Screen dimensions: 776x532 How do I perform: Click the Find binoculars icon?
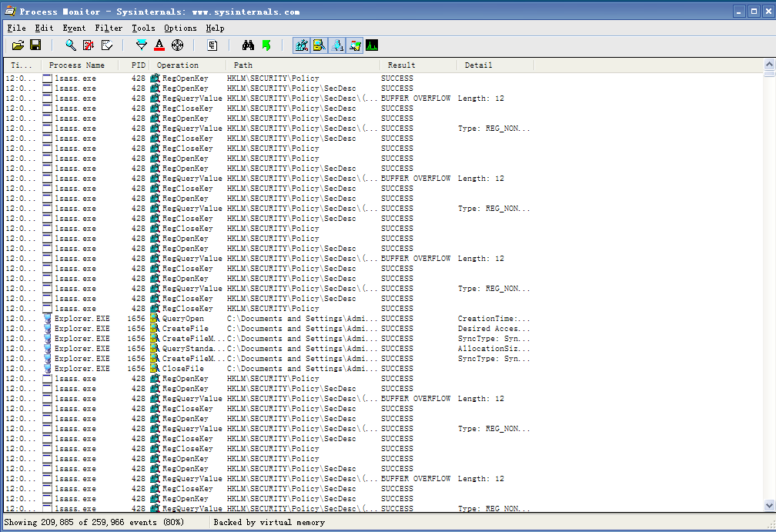point(248,45)
